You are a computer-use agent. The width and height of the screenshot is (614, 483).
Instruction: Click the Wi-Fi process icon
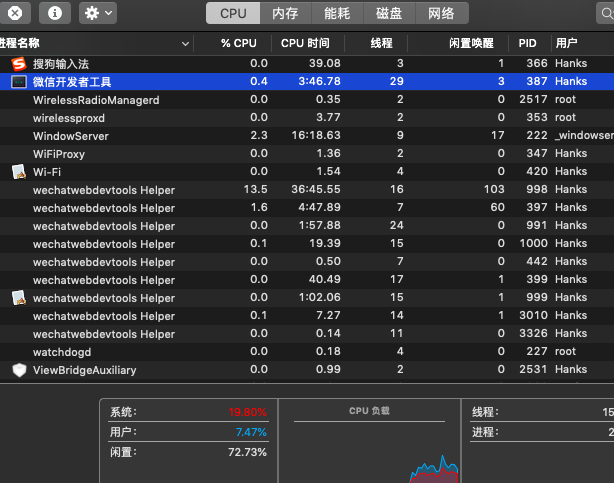tap(18, 171)
